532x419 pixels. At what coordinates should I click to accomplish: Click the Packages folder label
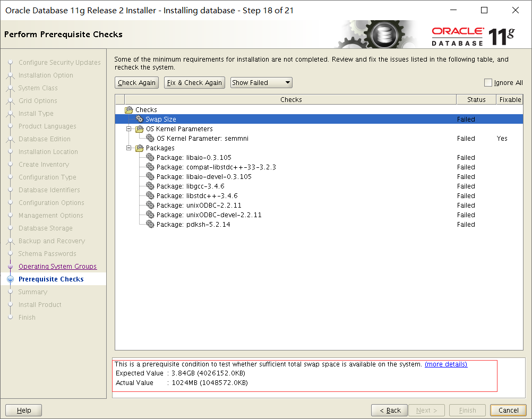pyautogui.click(x=160, y=148)
